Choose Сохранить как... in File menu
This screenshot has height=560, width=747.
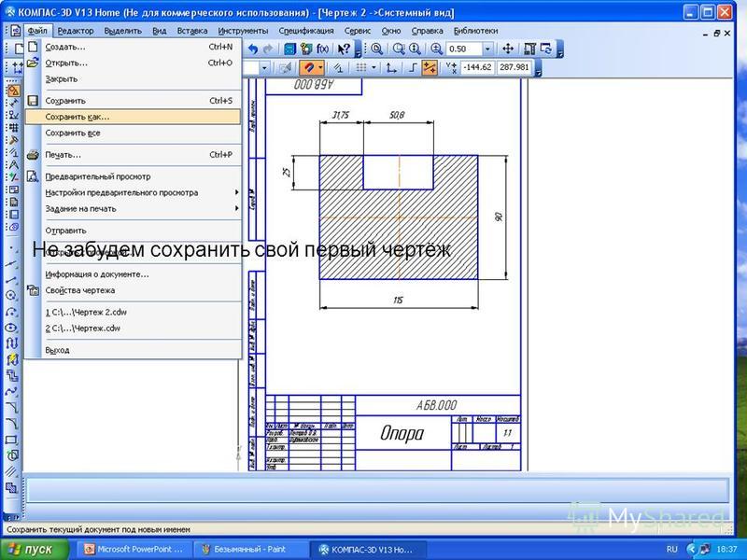132,117
